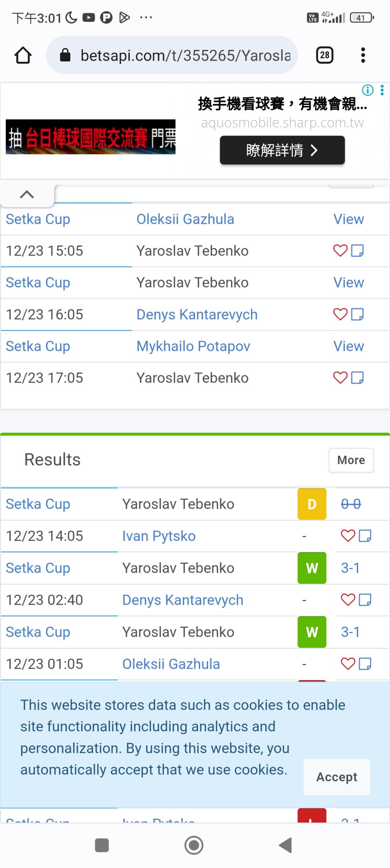This screenshot has height=868, width=390.
Task: Tap the 瞭解詳情 ad button
Action: (x=282, y=150)
